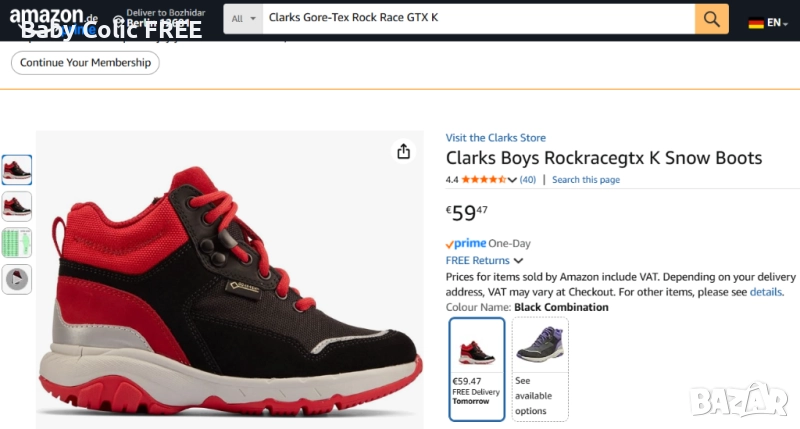The image size is (800, 429).
Task: Click the star rating icons
Action: (483, 180)
